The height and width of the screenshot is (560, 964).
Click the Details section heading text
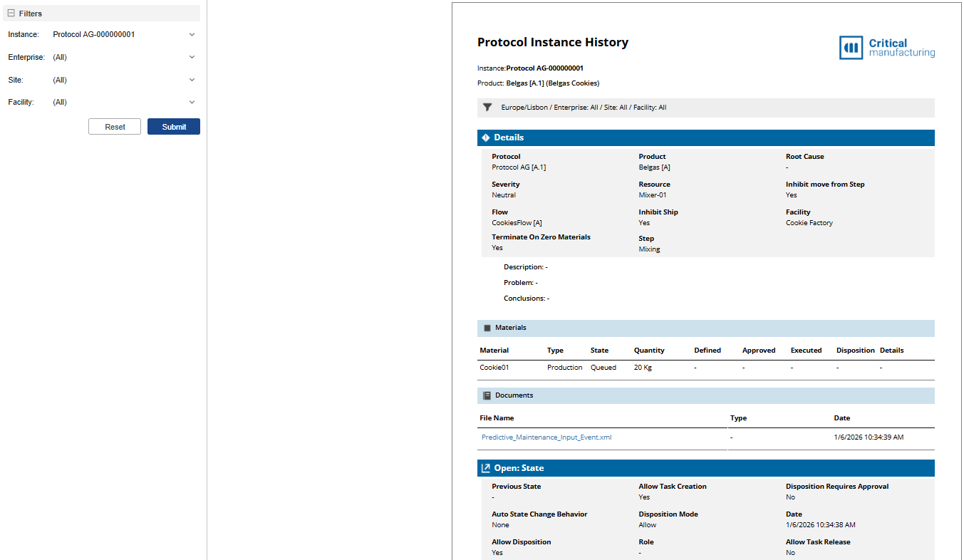[509, 138]
